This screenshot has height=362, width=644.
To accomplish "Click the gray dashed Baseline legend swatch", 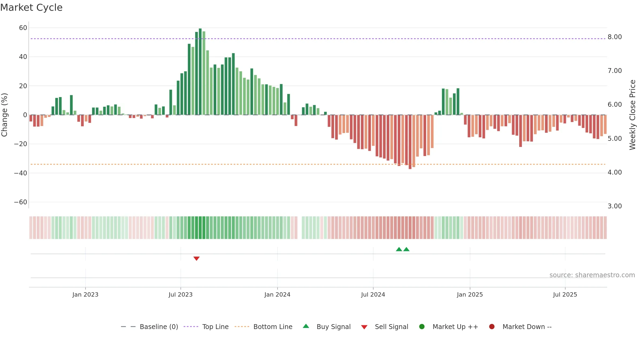I will tap(128, 327).
